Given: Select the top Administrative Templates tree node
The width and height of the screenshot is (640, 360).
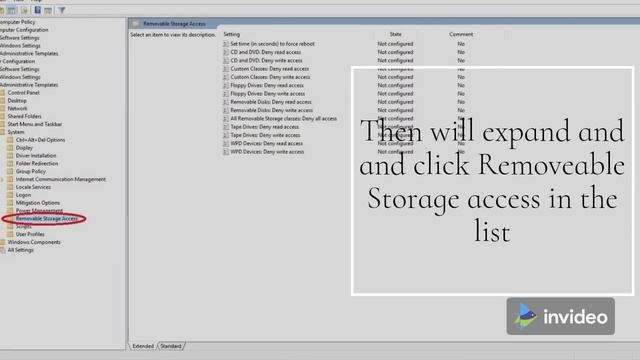Looking at the screenshot, I should (29, 53).
